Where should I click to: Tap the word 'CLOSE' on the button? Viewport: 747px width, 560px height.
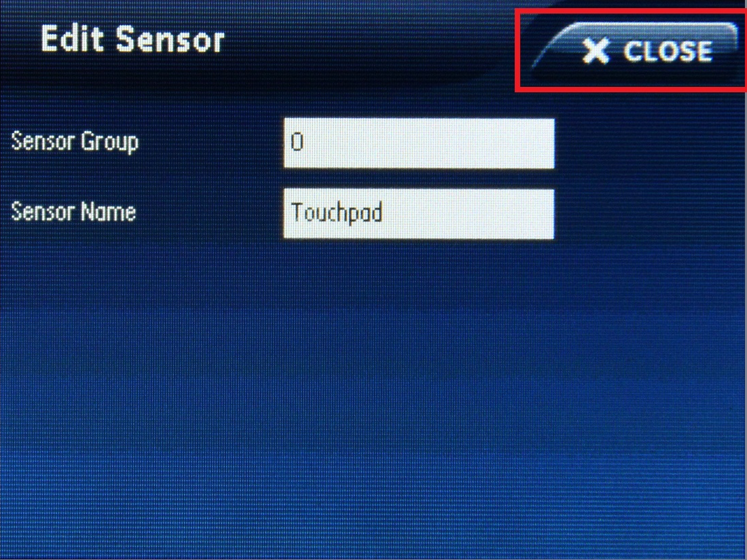point(668,51)
